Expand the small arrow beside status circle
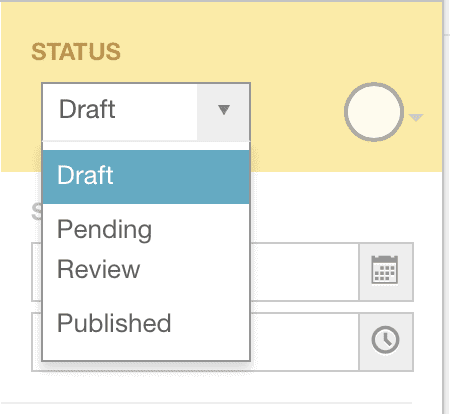This screenshot has width=450, height=414. click(416, 117)
